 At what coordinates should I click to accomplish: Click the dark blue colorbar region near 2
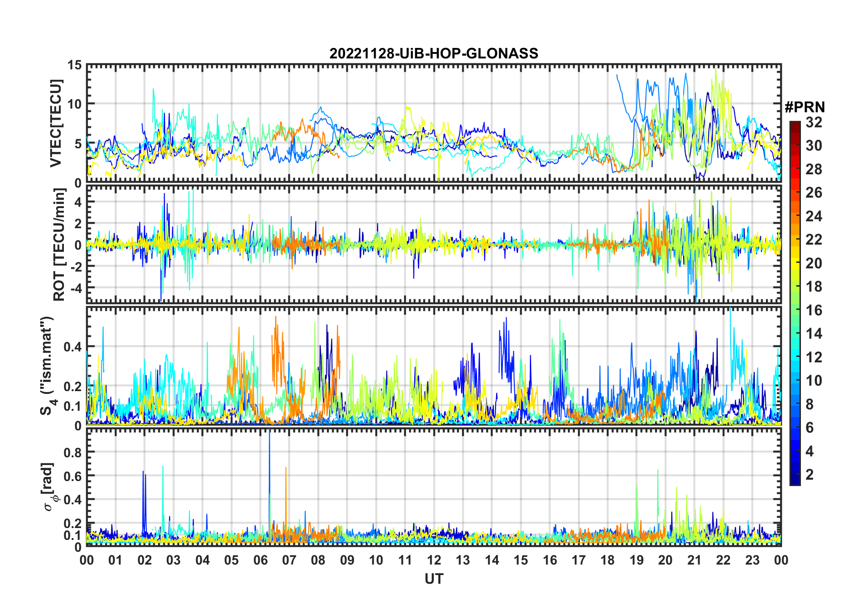[795, 475]
